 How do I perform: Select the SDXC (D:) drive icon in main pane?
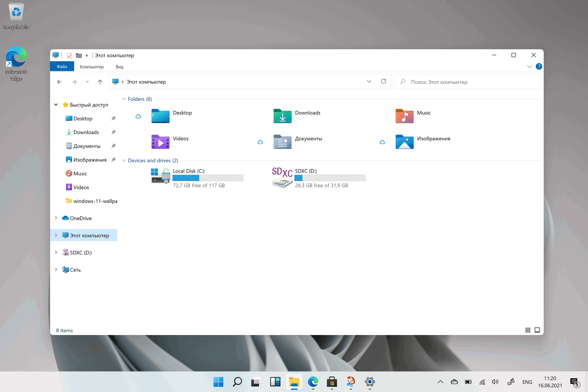[x=282, y=177]
